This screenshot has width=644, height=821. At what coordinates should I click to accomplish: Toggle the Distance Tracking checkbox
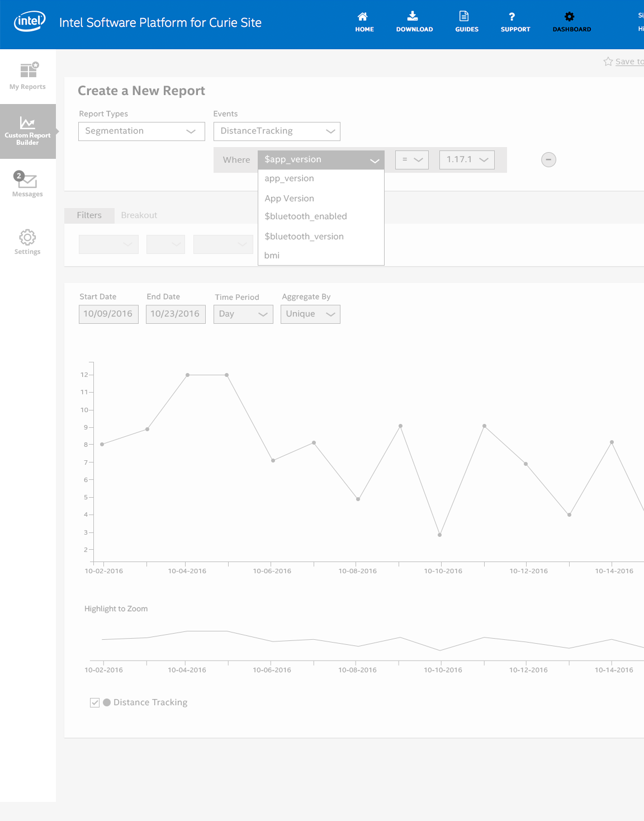[x=95, y=702]
